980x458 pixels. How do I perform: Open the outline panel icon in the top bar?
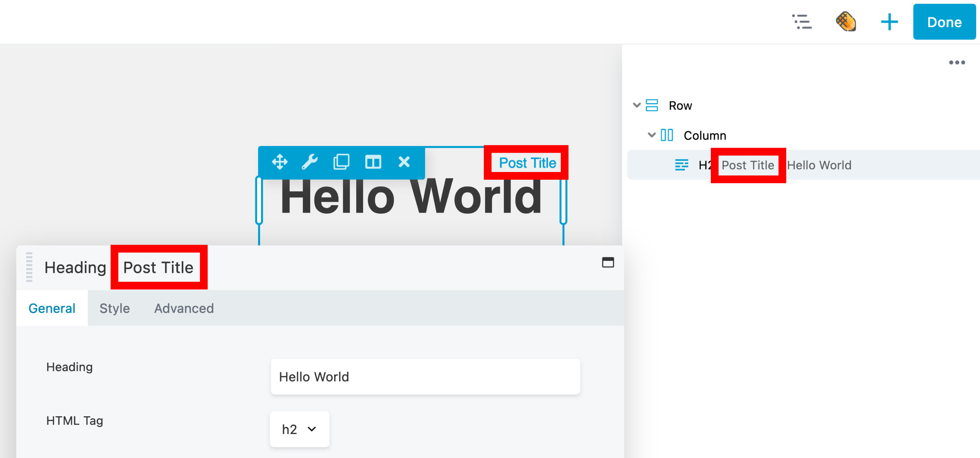pos(802,22)
